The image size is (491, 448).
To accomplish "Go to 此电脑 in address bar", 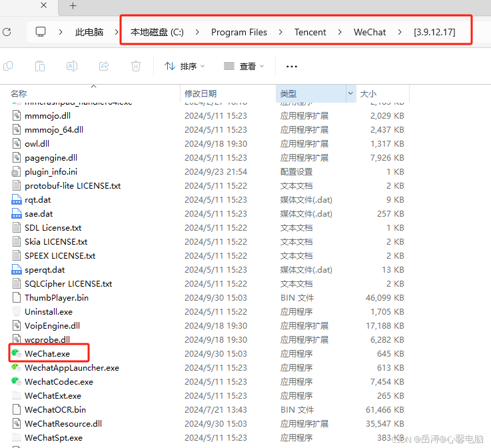I will (89, 32).
